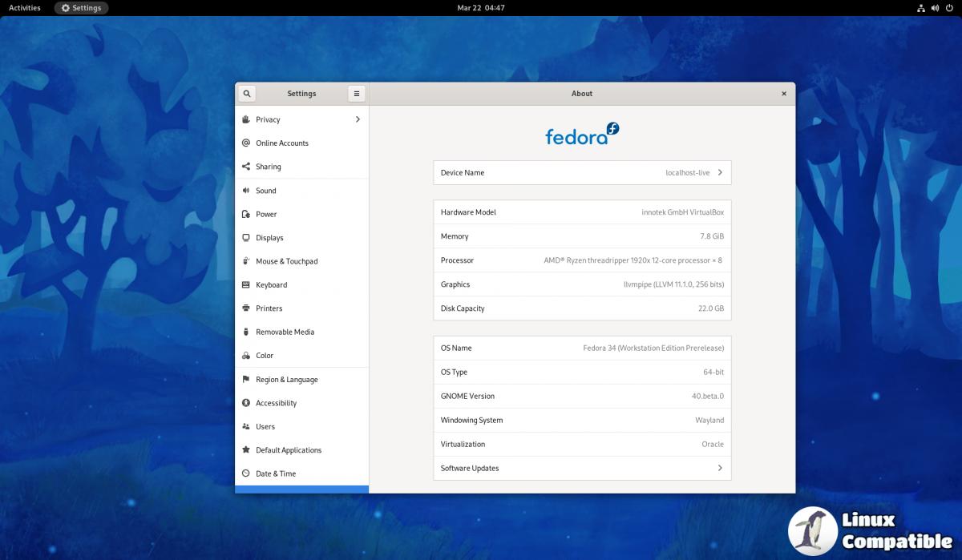Open the clock showing Mar 22 04:47
The height and width of the screenshot is (560, 962).
tap(481, 8)
